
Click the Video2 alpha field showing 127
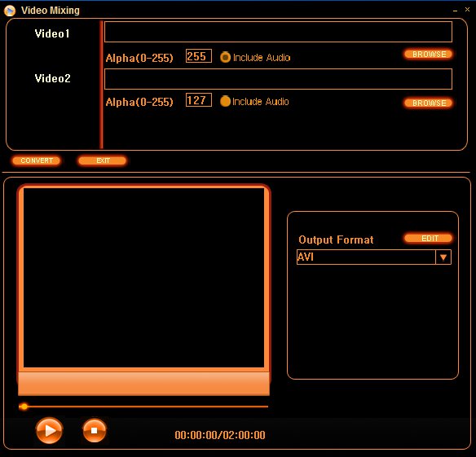(x=199, y=100)
